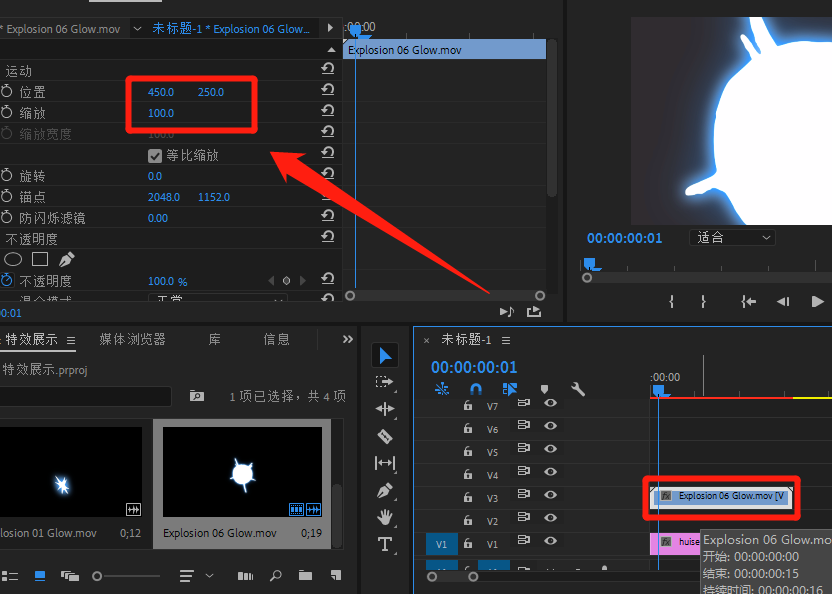Select the Ripple Edit tool

[385, 409]
